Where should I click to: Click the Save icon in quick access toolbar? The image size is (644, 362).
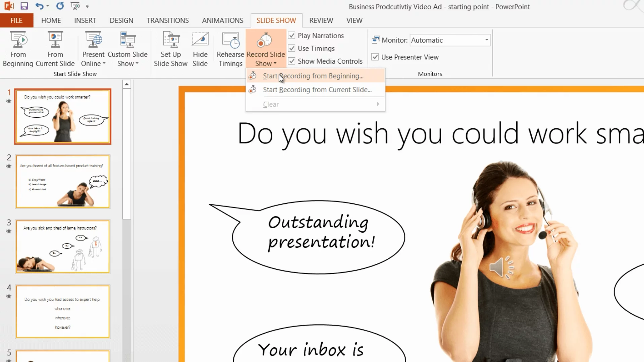click(x=24, y=6)
